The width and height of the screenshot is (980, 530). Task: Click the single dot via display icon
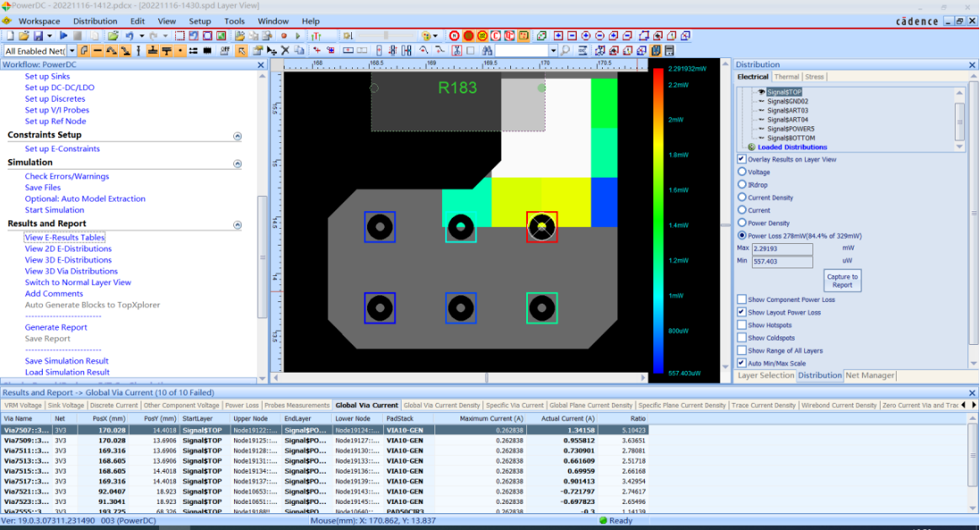[x=181, y=50]
